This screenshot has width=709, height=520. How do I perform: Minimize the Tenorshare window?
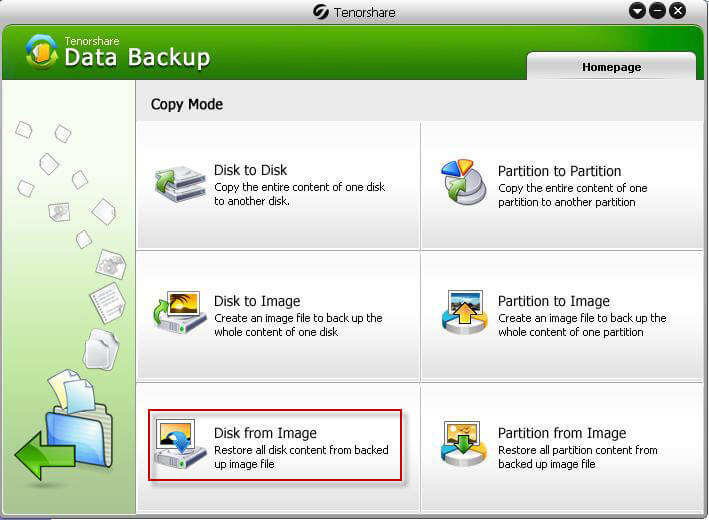[658, 11]
